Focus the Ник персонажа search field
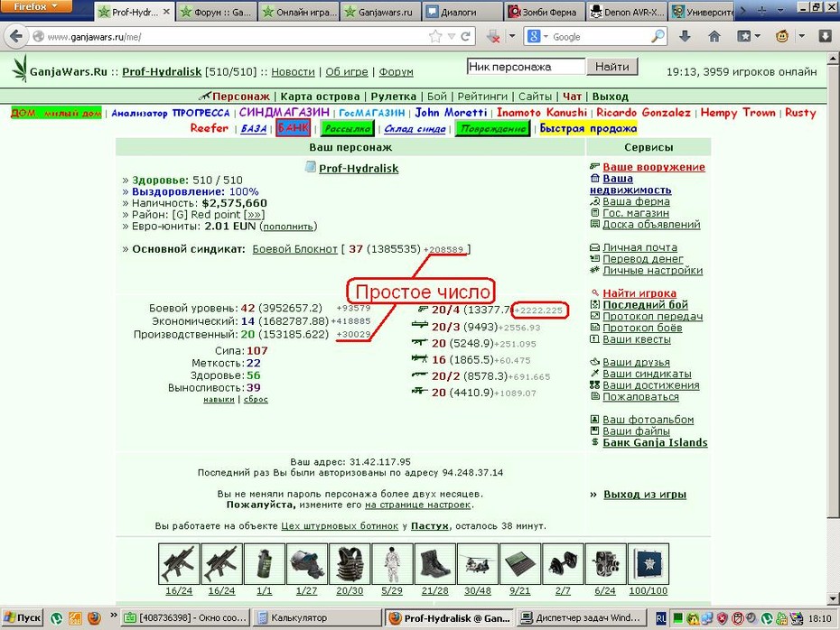This screenshot has width=840, height=630. (525, 67)
